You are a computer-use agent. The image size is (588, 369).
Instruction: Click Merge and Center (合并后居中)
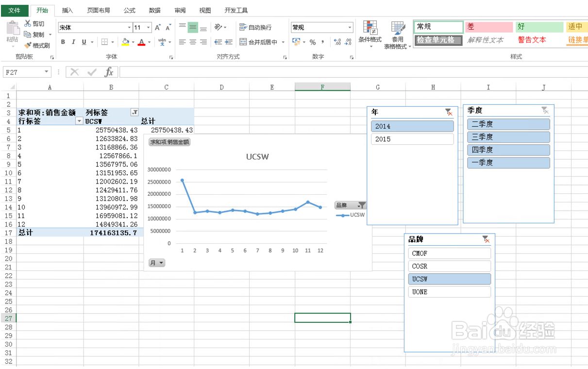click(x=259, y=42)
